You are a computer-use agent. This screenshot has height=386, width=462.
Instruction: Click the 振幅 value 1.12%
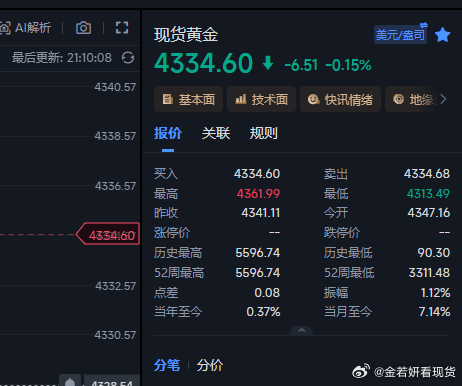(x=435, y=293)
